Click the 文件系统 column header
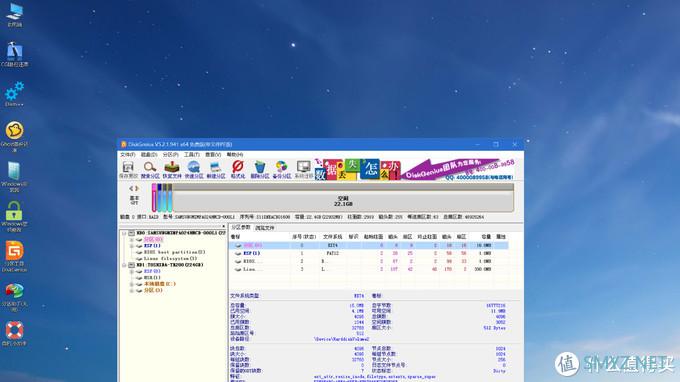The height and width of the screenshot is (382, 680). (x=332, y=237)
